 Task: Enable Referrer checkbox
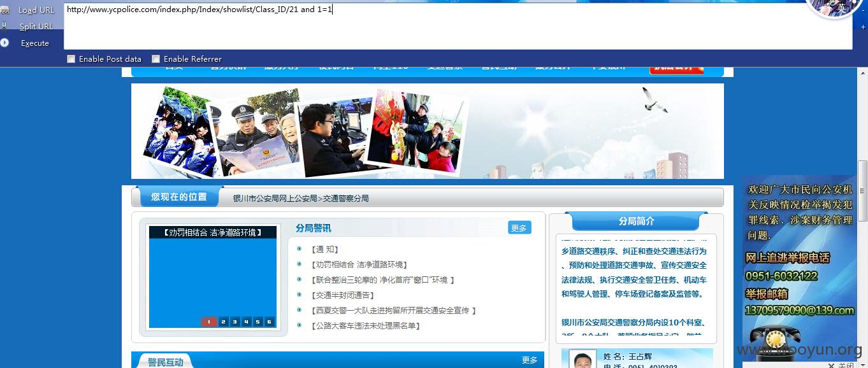(x=156, y=59)
